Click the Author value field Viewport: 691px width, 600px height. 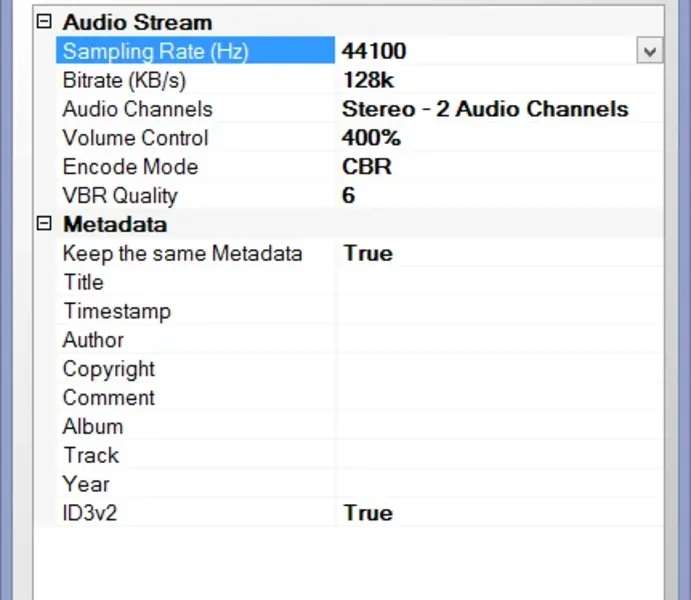[498, 341]
